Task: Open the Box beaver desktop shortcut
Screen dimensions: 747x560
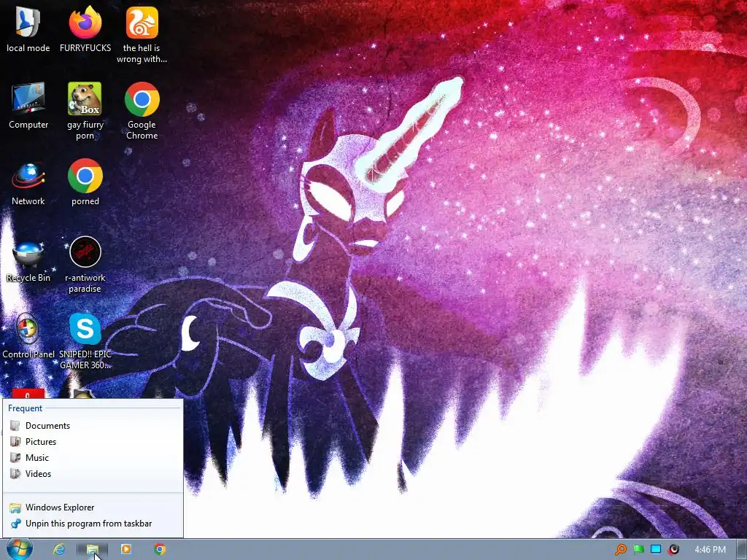Action: click(x=85, y=111)
